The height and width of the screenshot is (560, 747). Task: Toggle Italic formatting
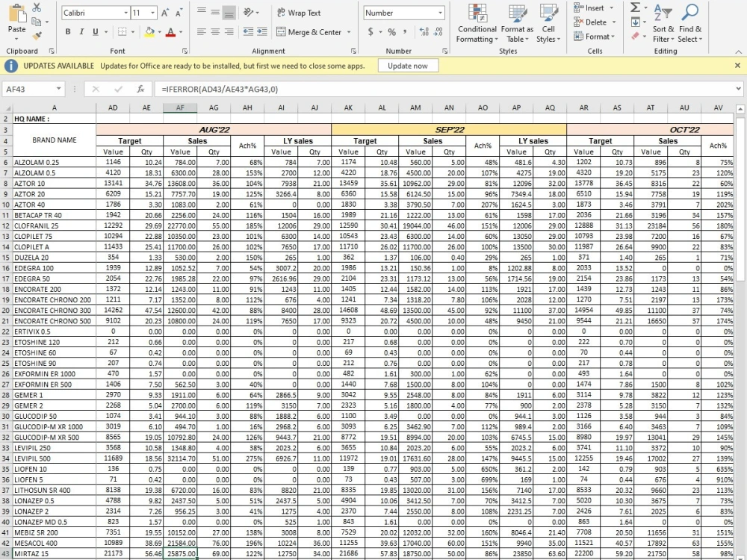(x=81, y=32)
